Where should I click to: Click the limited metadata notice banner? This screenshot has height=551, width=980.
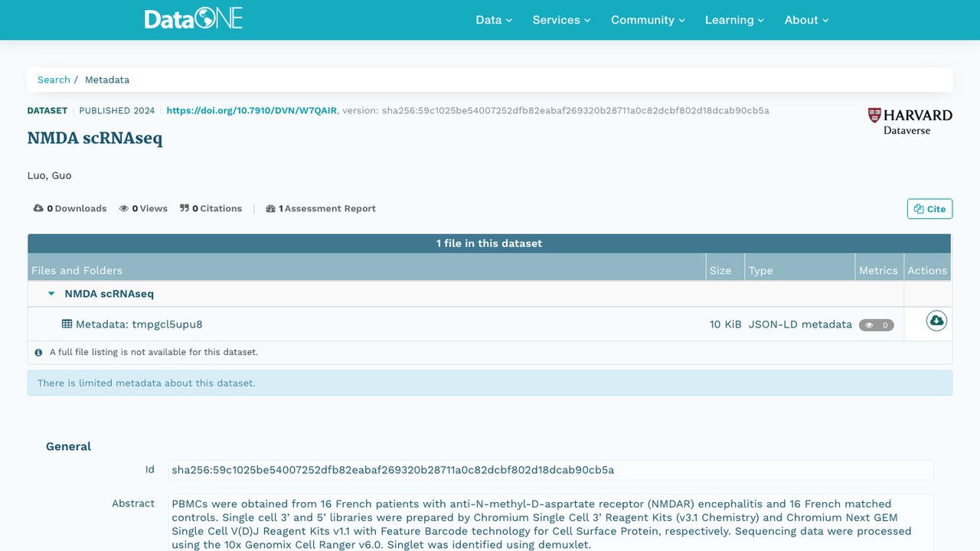[x=490, y=383]
